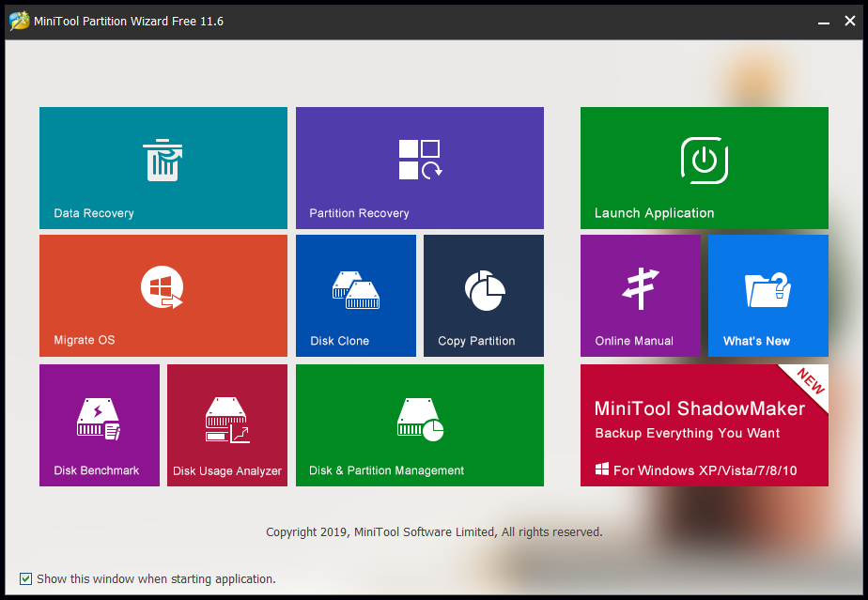This screenshot has width=868, height=600.
Task: Click the MiniTool Partition Wizard title bar icon
Action: click(x=17, y=20)
